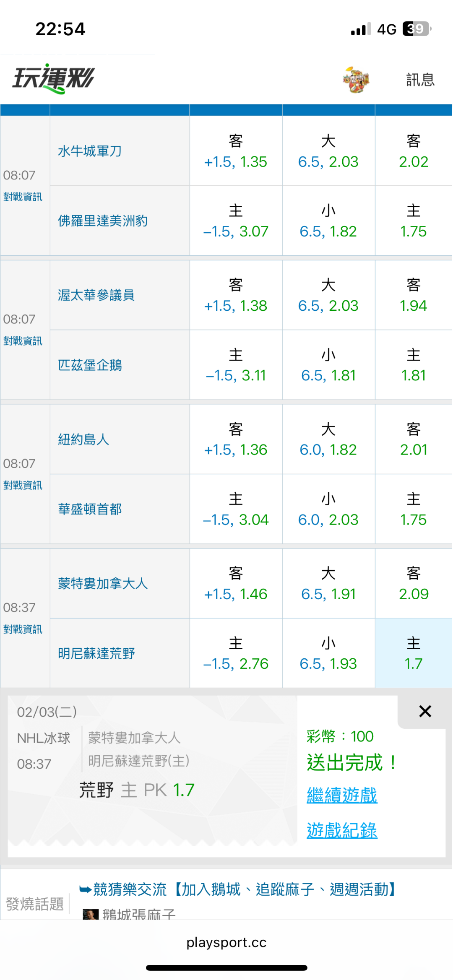Tap the mascot avatar icon in header
Viewport: 453px width, 980px height.
tap(356, 79)
